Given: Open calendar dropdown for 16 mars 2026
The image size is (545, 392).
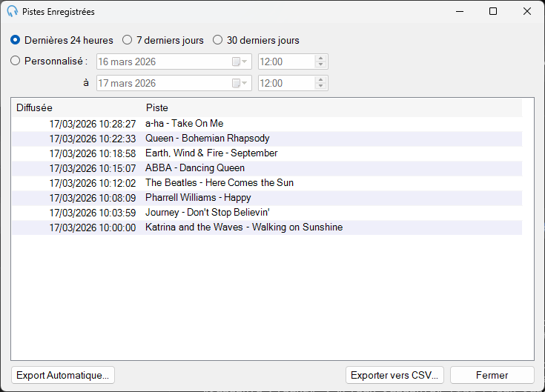Looking at the screenshot, I should [x=240, y=62].
